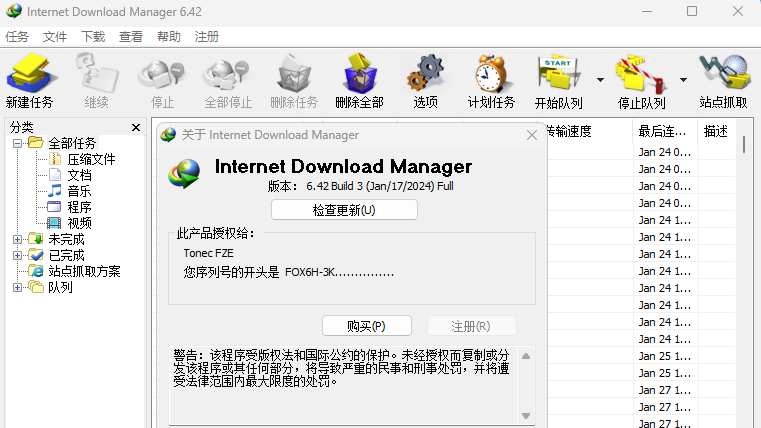Image resolution: width=761 pixels, height=428 pixels.
Task: Open the 任务 menu
Action: pos(17,37)
